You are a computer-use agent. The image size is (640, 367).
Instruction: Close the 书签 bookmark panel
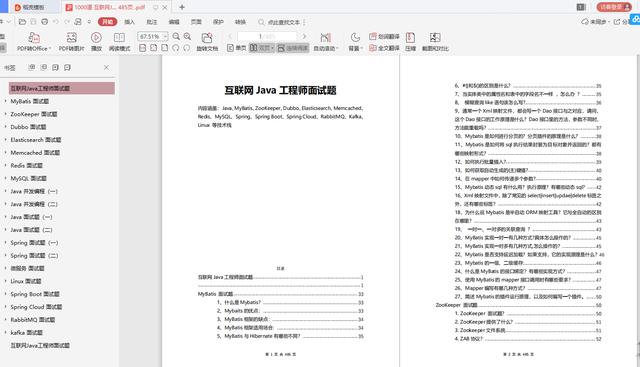[106, 67]
